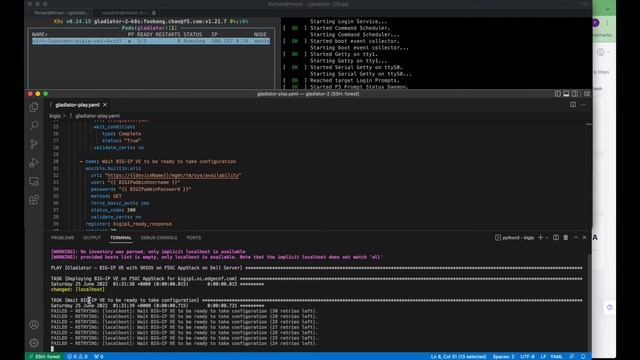Open the Manage gear icon
The image size is (640, 360).
34,343
